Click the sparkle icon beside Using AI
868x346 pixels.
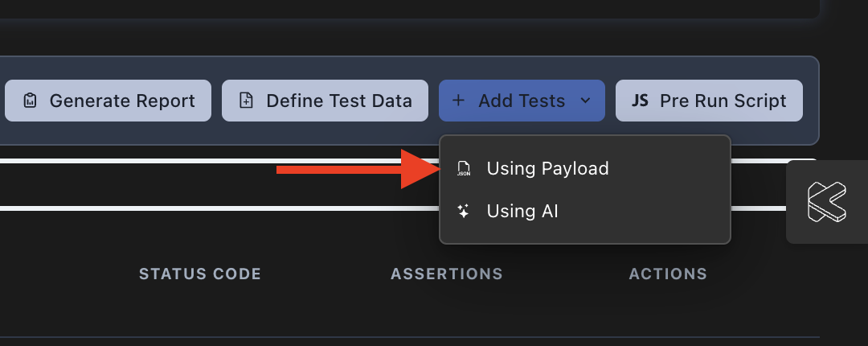pos(464,212)
